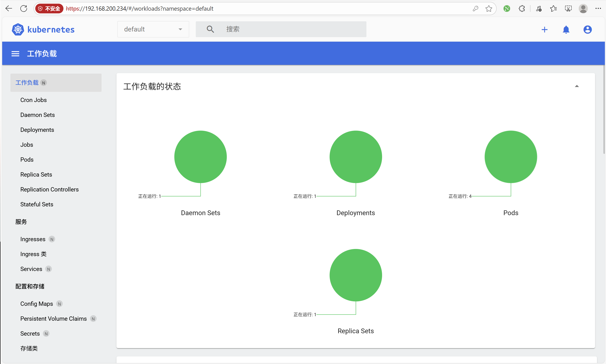Click the insecure site warning badge
This screenshot has height=364, width=606.
pyautogui.click(x=49, y=9)
